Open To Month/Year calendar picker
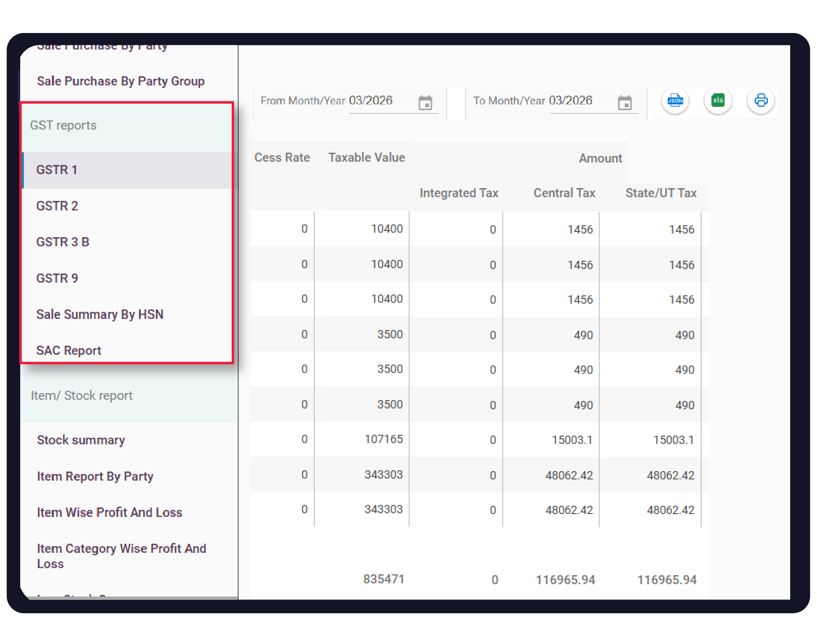 coord(624,103)
